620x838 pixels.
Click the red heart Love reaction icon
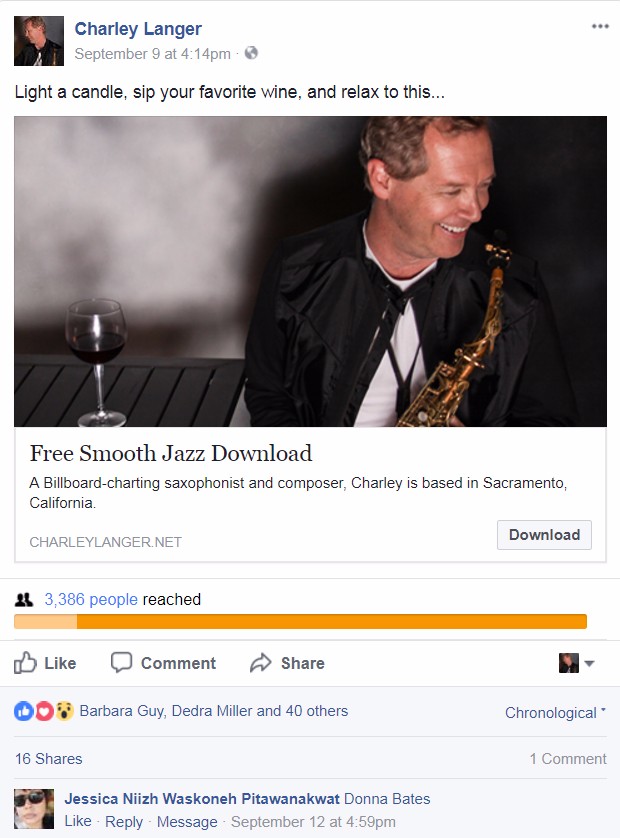click(x=44, y=711)
